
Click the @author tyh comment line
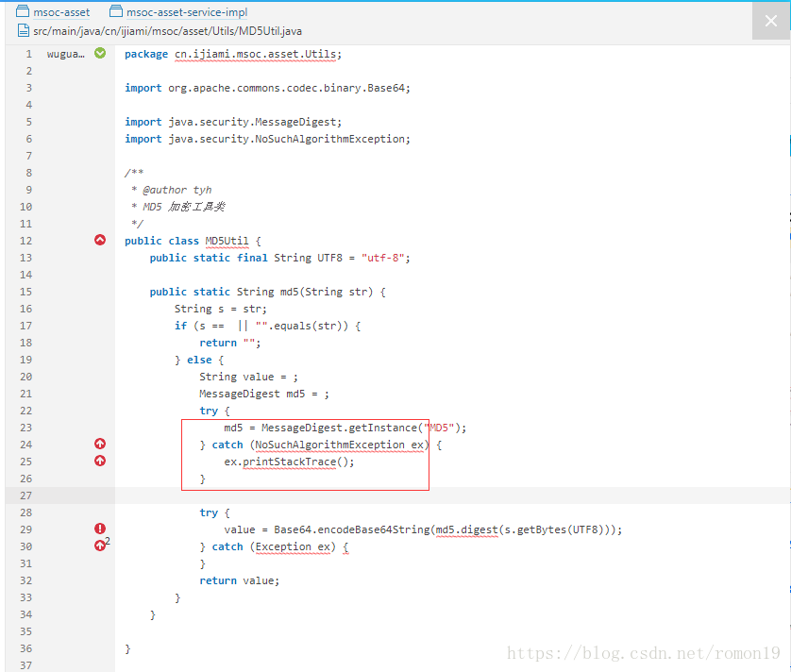(172, 191)
